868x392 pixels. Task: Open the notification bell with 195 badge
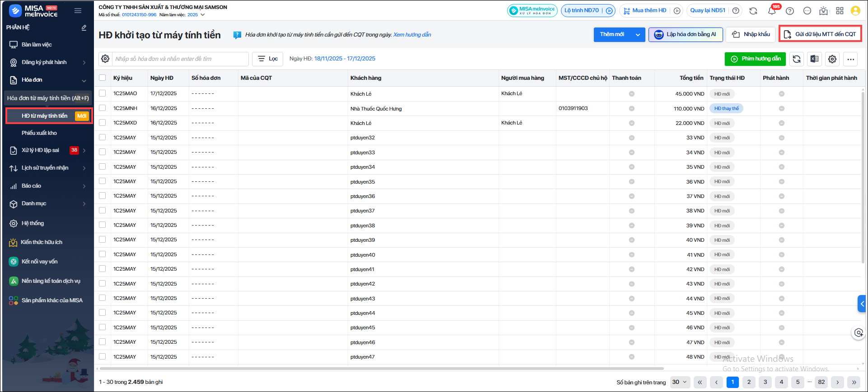[x=772, y=11]
